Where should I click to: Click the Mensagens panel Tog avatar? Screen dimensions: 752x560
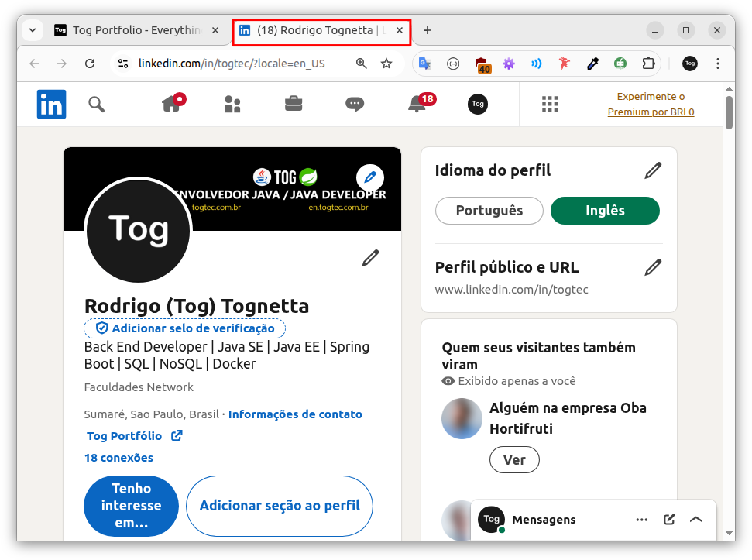pos(491,519)
